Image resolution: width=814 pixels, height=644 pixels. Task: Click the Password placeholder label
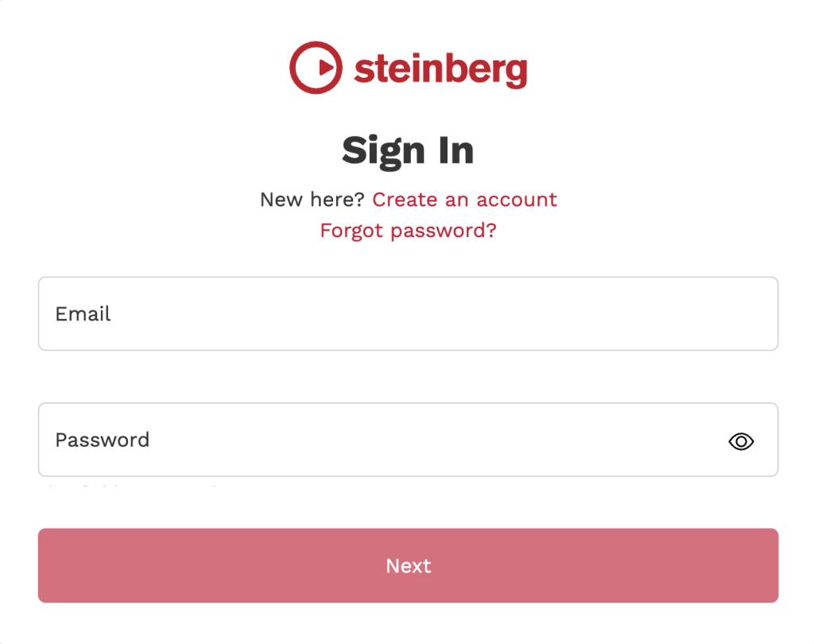[102, 440]
